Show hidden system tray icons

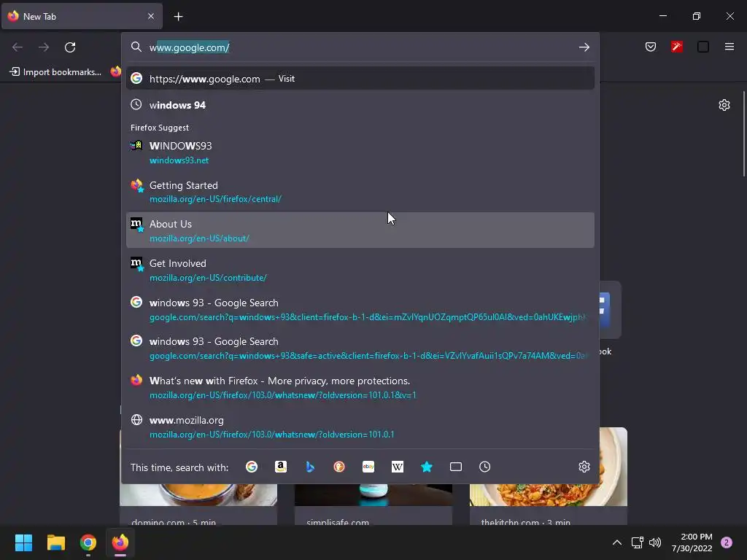tap(617, 542)
